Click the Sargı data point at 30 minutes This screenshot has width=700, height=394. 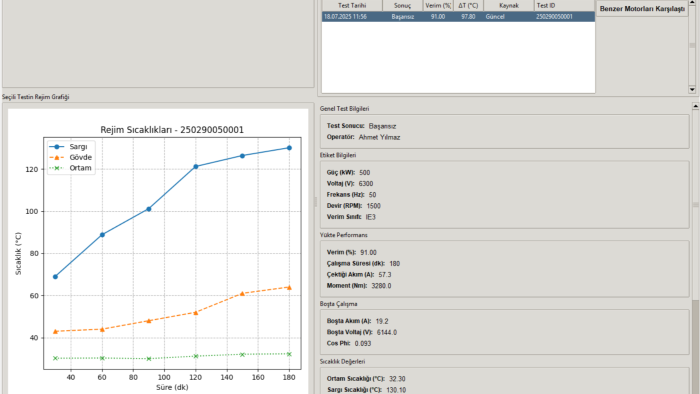point(55,277)
